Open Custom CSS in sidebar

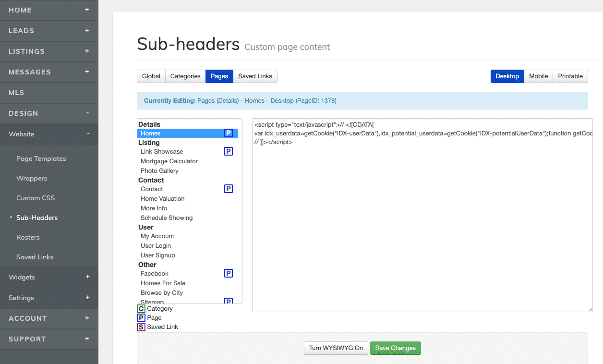coord(36,198)
